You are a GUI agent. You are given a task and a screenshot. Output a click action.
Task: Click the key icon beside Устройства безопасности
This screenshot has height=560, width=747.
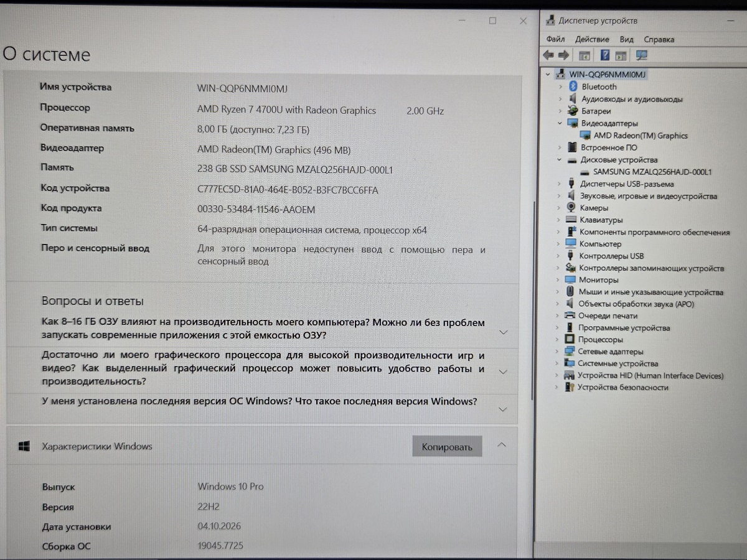568,387
